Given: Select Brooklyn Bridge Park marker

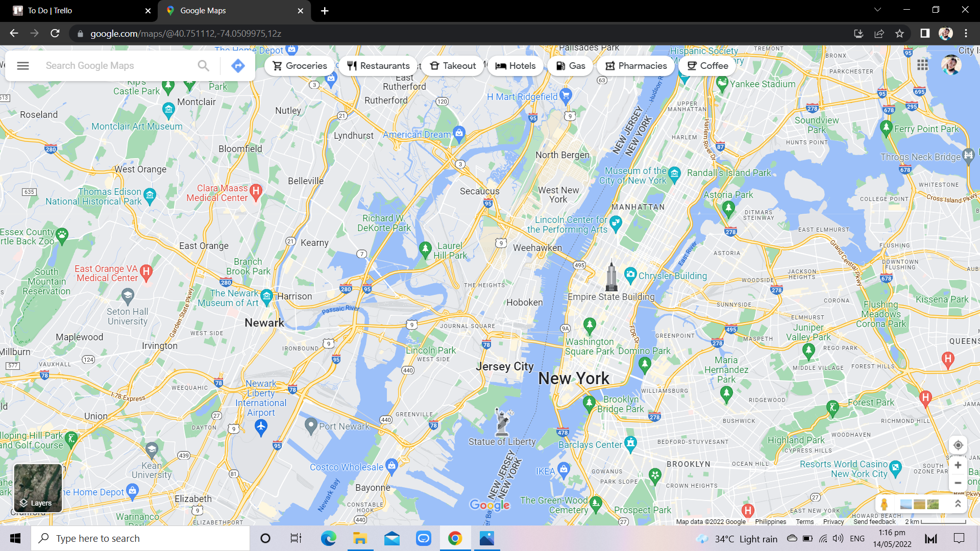Looking at the screenshot, I should [589, 404].
